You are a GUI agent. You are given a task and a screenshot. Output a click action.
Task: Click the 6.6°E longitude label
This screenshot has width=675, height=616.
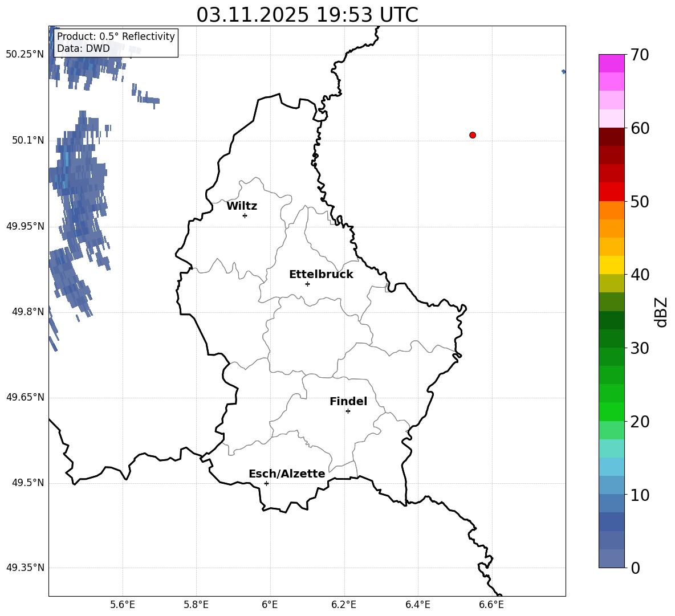[x=491, y=605]
